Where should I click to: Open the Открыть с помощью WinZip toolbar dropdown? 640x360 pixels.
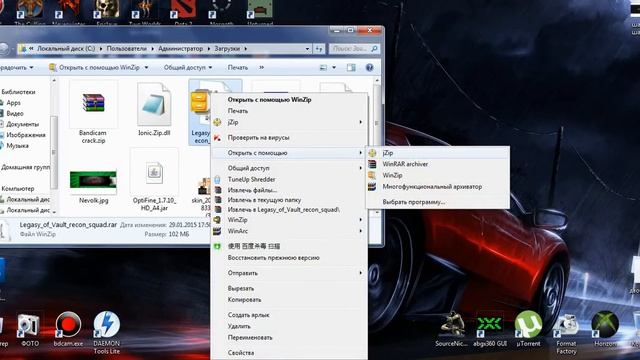click(147, 67)
